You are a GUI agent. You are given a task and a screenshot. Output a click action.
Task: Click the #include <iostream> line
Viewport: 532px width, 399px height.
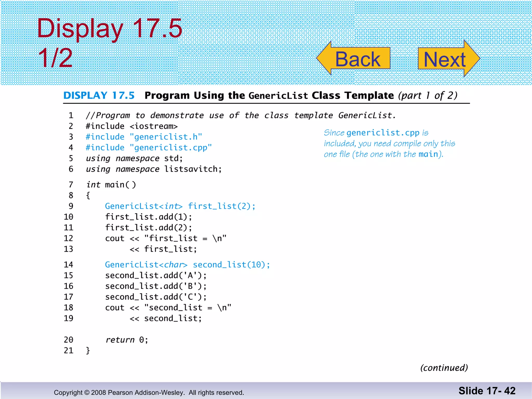pyautogui.click(x=132, y=126)
